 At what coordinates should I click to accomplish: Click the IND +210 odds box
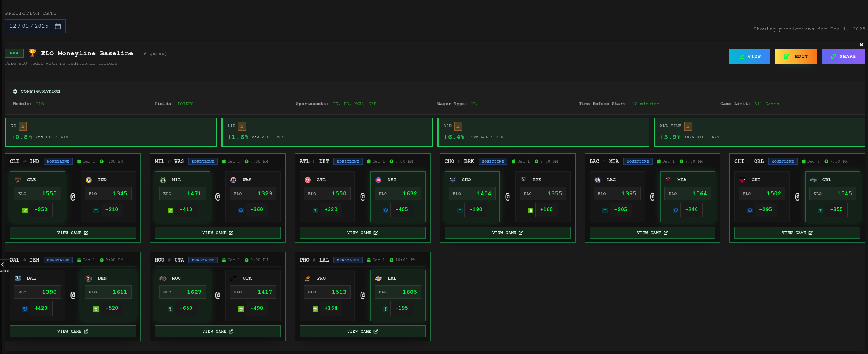coord(112,210)
